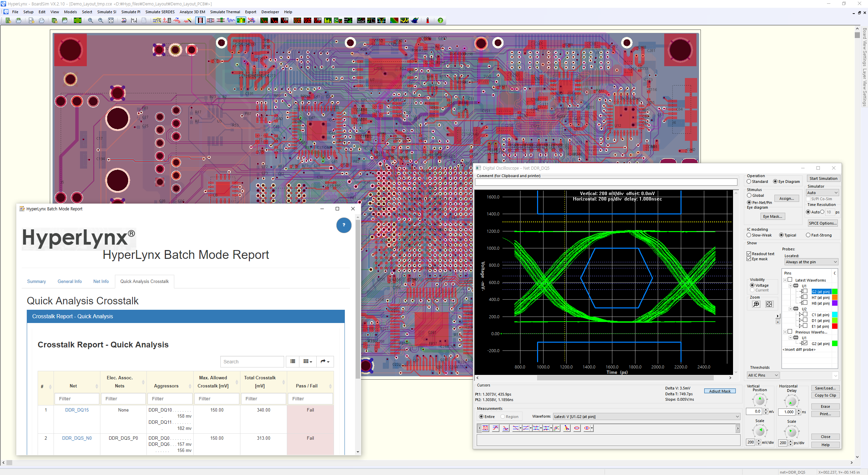Click the table columns grid icon
The image size is (868, 475).
tap(307, 362)
